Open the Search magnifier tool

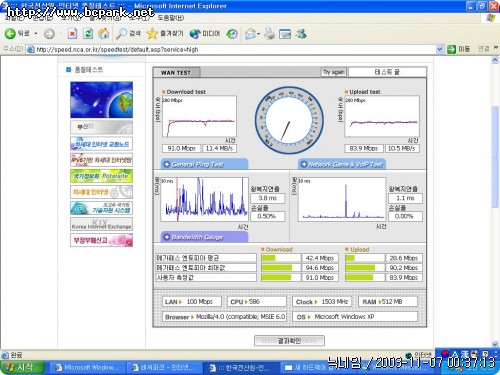[128, 34]
